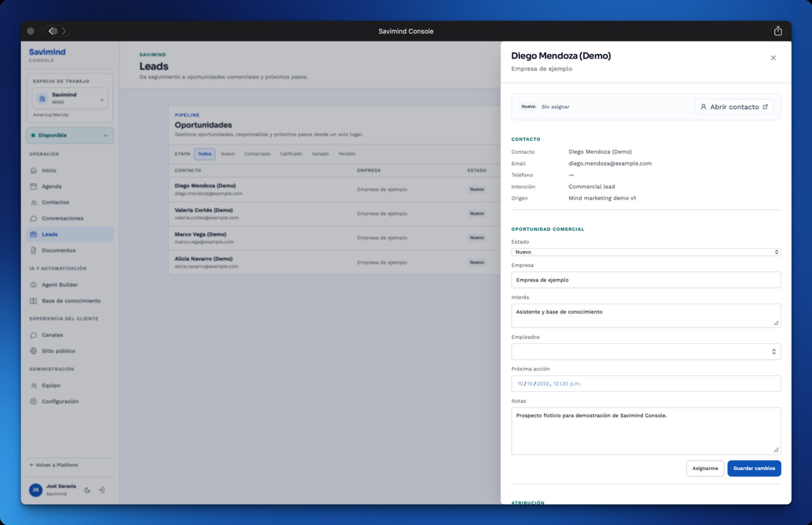Select the Calificado stage tab
812x525 pixels.
[x=291, y=154]
